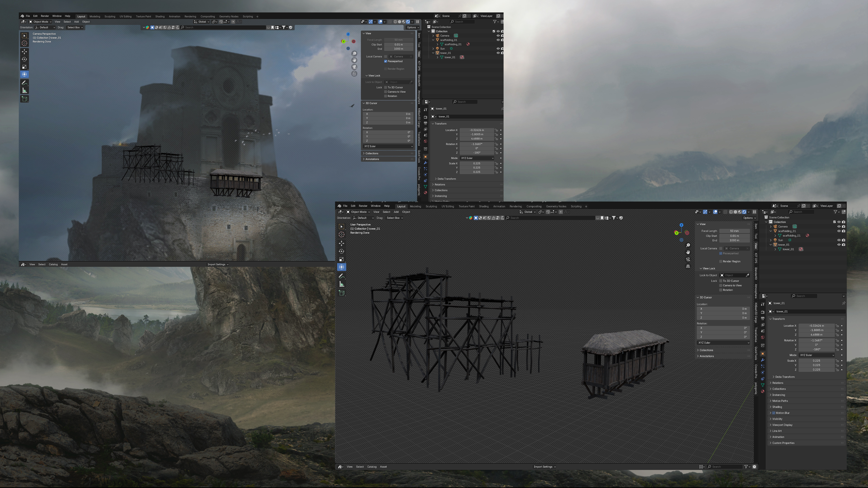Expand the Custom Properties panel
The width and height of the screenshot is (868, 488).
point(783,443)
